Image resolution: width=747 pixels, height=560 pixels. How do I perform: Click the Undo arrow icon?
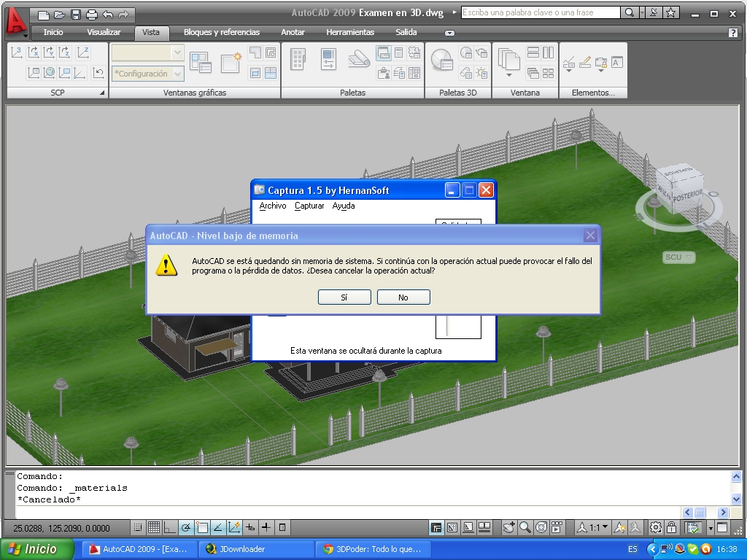click(108, 15)
